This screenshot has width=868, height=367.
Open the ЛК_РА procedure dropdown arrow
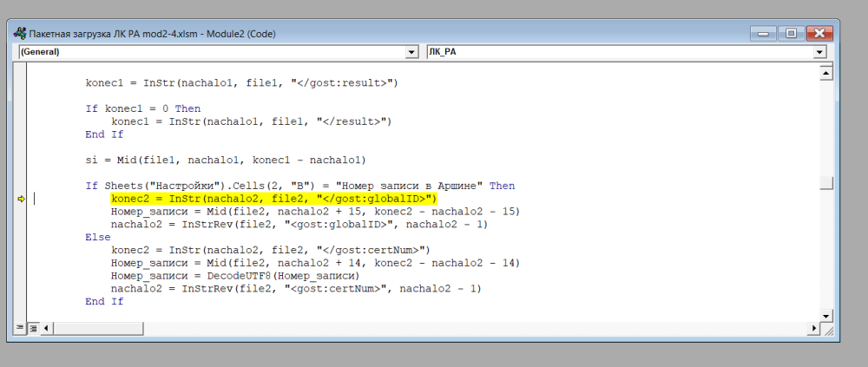(819, 52)
